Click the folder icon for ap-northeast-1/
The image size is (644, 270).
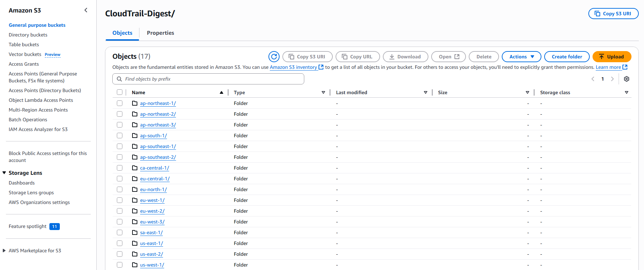(135, 103)
